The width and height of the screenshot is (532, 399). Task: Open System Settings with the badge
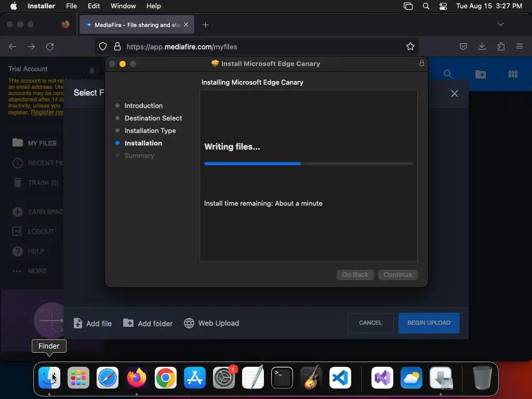click(224, 378)
